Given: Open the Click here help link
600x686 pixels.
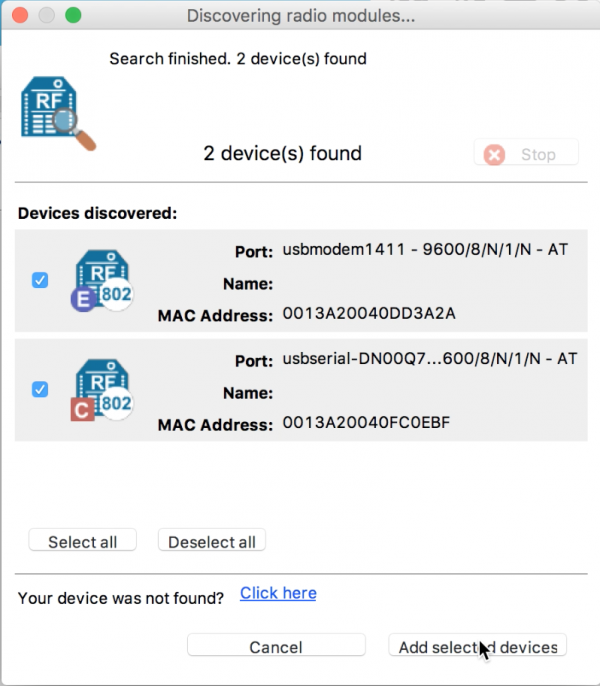Looking at the screenshot, I should (278, 593).
